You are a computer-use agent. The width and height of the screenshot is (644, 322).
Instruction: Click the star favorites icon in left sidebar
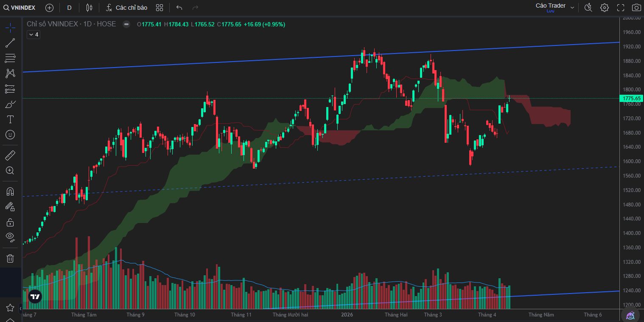tap(10, 308)
